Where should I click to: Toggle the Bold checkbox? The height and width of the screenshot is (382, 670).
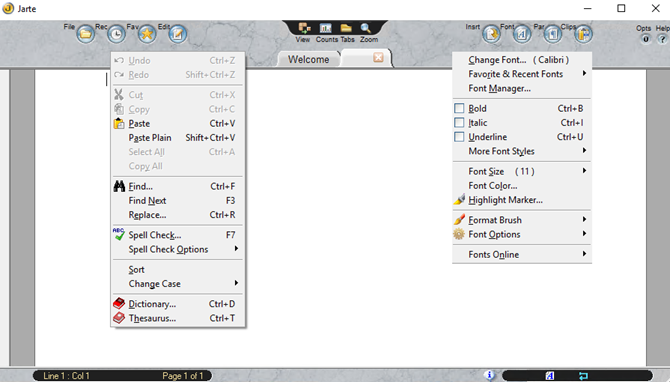[x=459, y=109]
